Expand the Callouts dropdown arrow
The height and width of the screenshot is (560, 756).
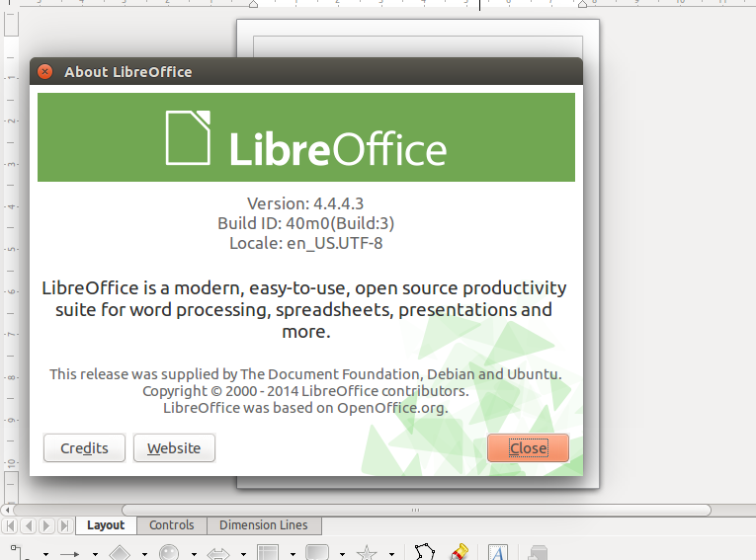pos(342,554)
